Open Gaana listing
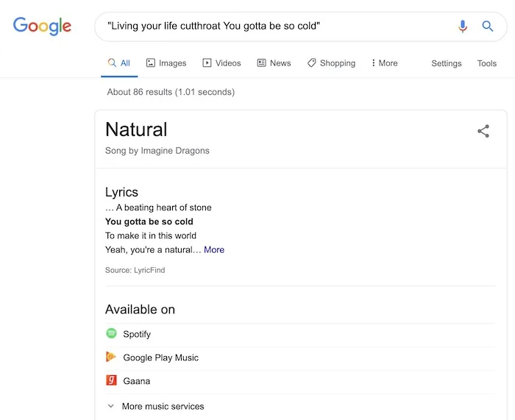This screenshot has height=420, width=515. point(300,381)
